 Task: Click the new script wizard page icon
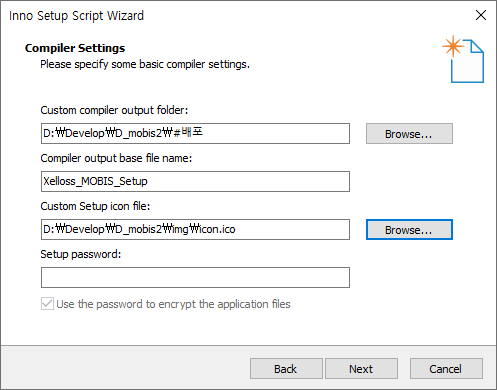pyautogui.click(x=463, y=59)
